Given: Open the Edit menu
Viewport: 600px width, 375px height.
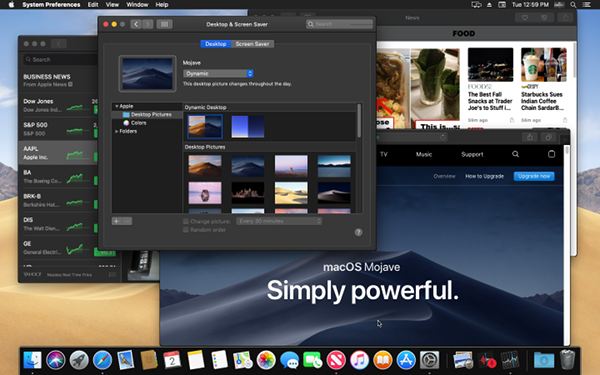Looking at the screenshot, I should (93, 5).
